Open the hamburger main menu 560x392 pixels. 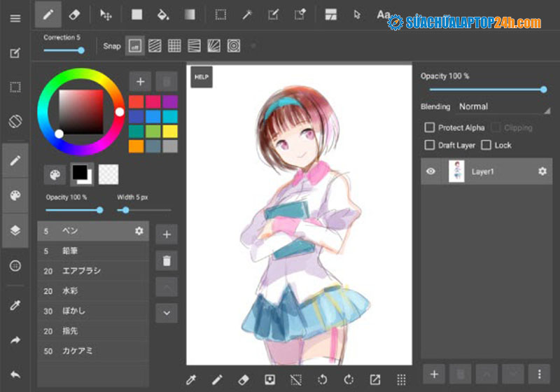[15, 17]
